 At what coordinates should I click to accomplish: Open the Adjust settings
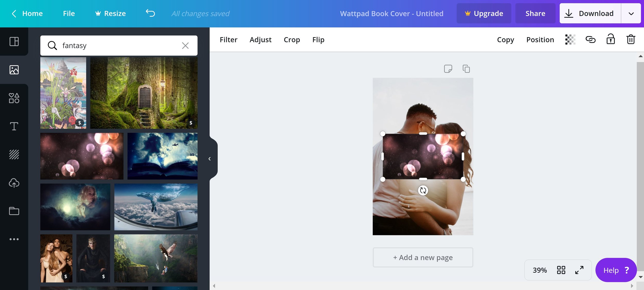click(x=260, y=40)
